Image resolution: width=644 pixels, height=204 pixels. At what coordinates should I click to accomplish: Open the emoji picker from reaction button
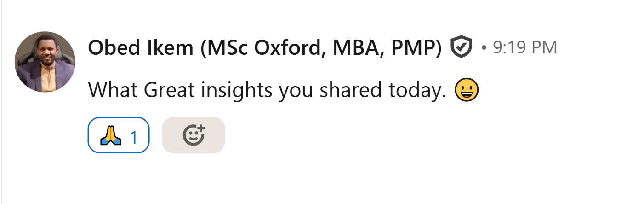point(194,135)
